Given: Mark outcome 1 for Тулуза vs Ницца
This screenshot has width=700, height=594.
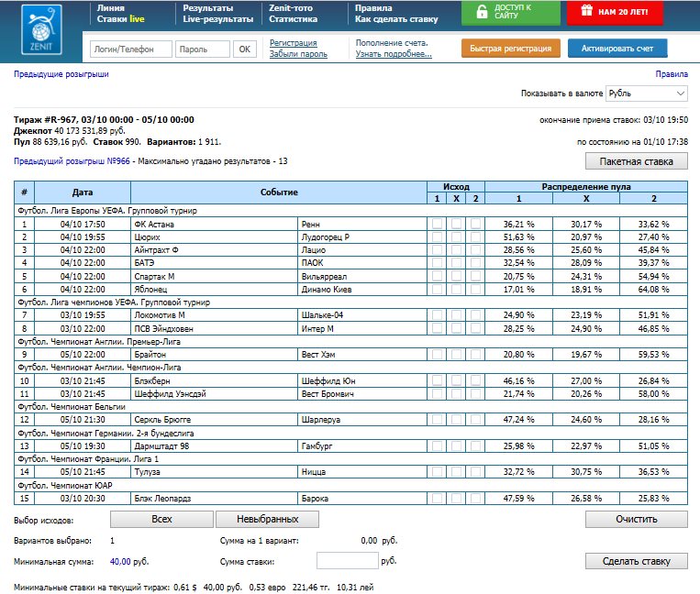Looking at the screenshot, I should [x=437, y=471].
